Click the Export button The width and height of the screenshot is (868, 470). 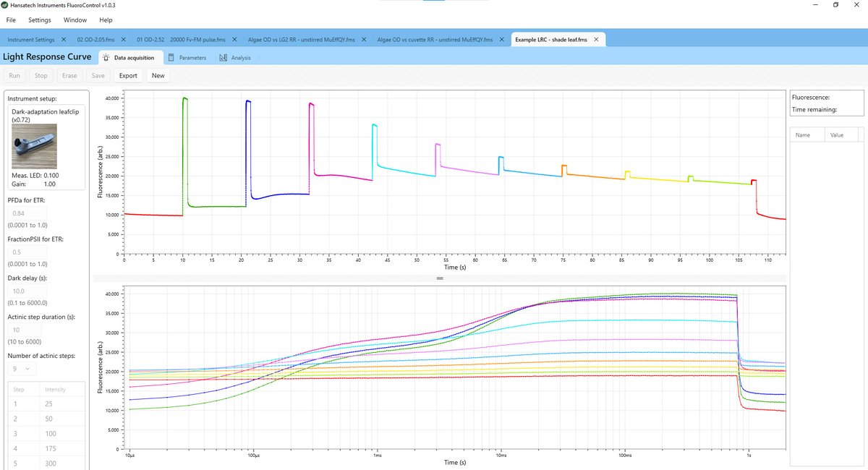tap(128, 75)
